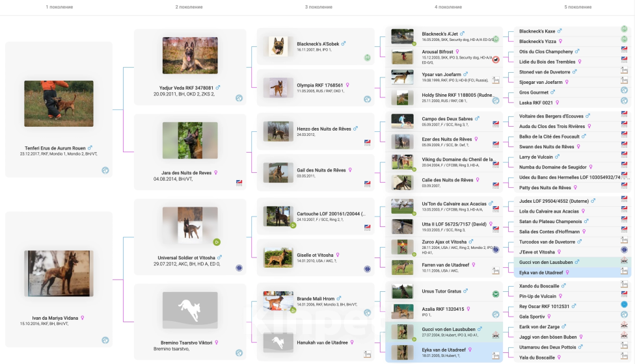The height and width of the screenshot is (364, 635).
Task: Open Giselle ot Vitosha photo
Action: [278, 257]
